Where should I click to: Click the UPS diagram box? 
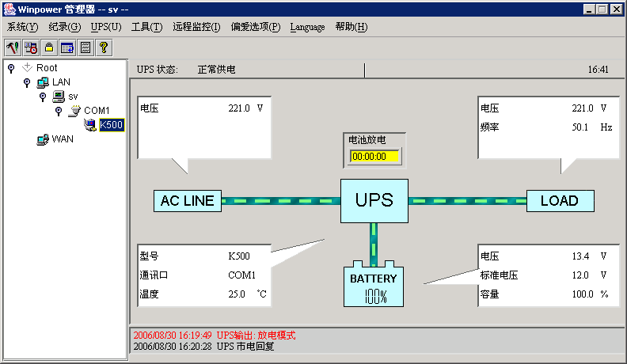coord(374,200)
